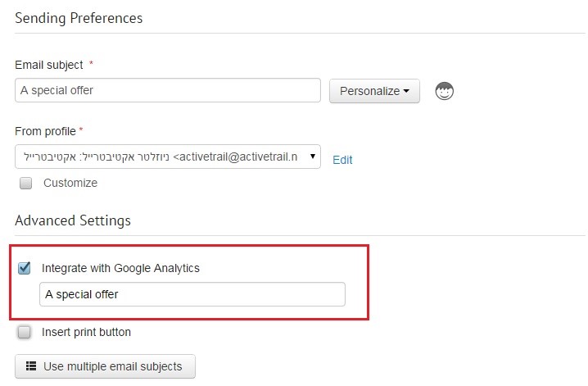This screenshot has height=386, width=588.
Task: Uncheck Integrate with Google Analytics
Action: point(25,268)
